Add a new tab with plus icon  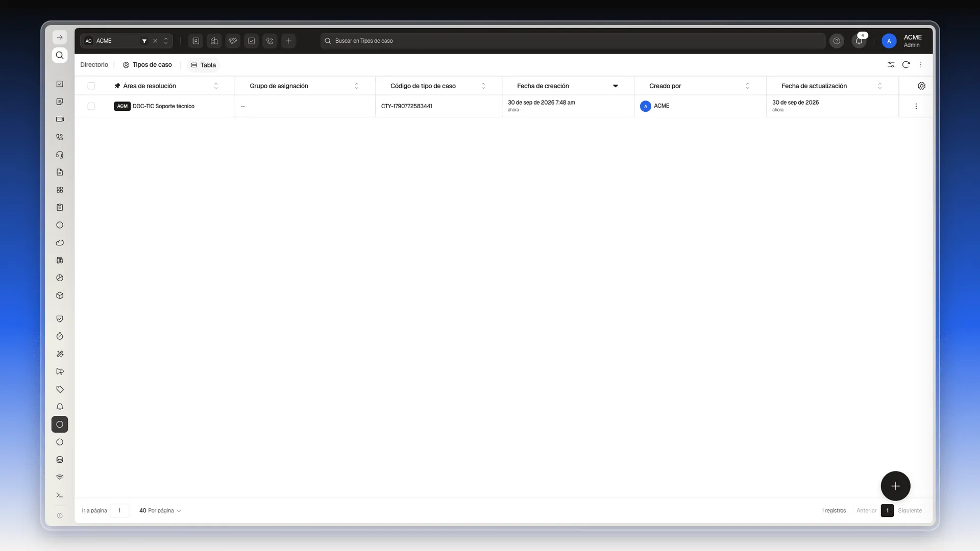tap(288, 41)
